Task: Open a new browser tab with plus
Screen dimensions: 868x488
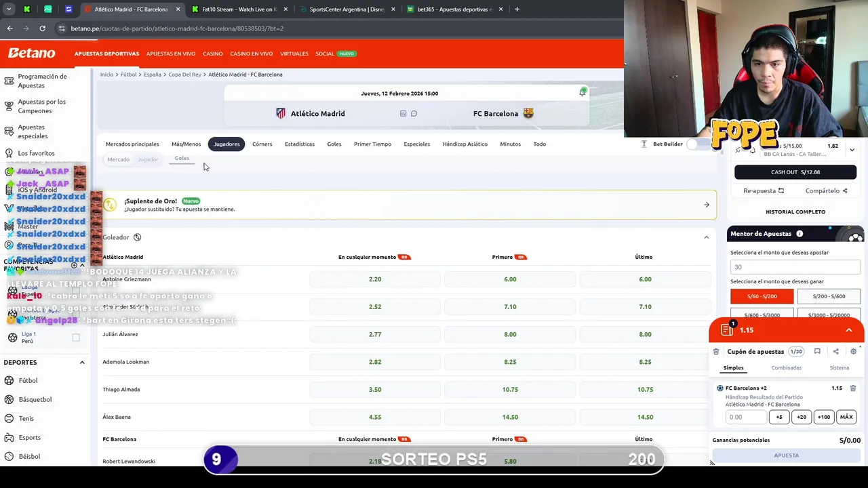Action: 517,9
